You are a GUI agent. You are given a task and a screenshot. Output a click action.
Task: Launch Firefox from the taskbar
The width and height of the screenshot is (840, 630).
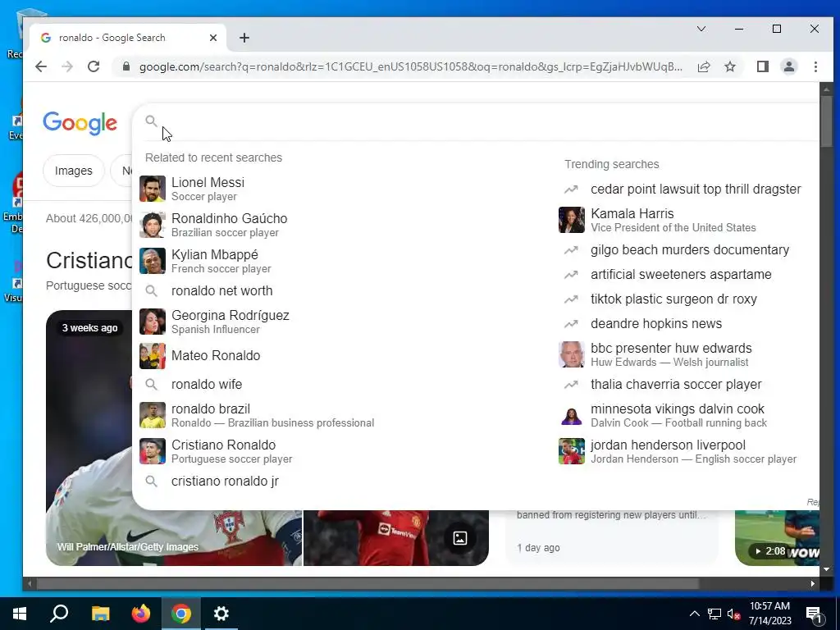[141, 614]
